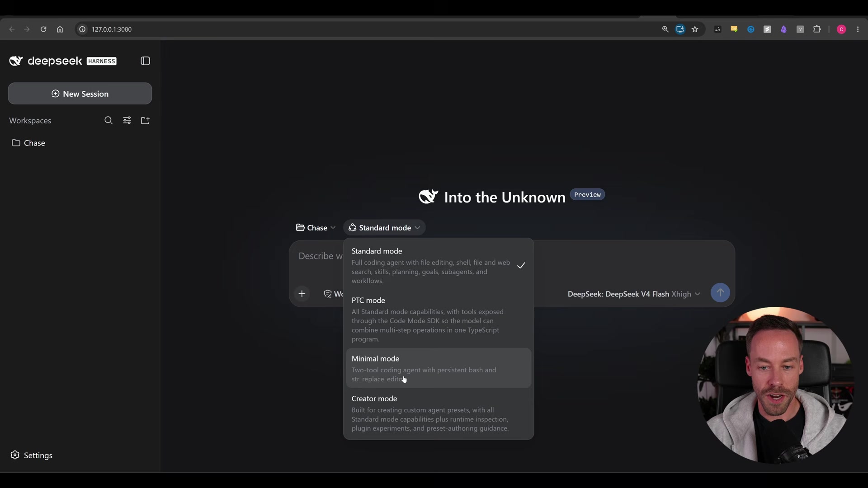The image size is (868, 488).
Task: Bookmark this page with star icon
Action: 695,29
